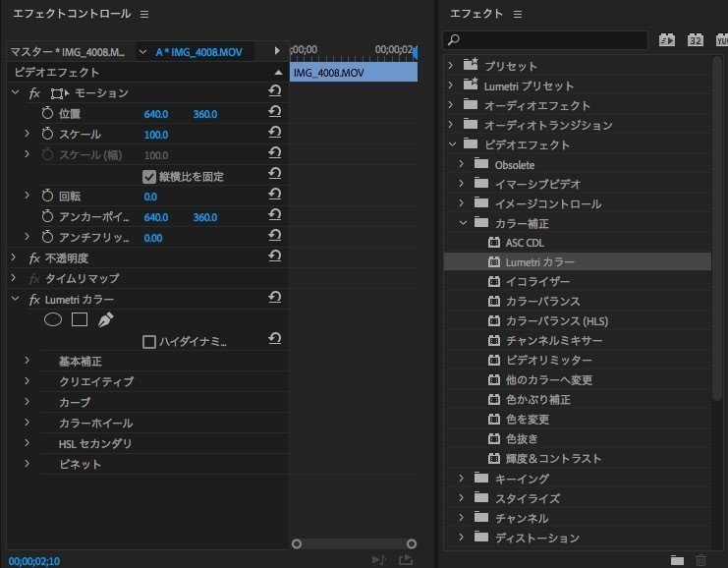Toggle animation stopwatch for 位置
The image size is (728, 568).
click(x=47, y=113)
